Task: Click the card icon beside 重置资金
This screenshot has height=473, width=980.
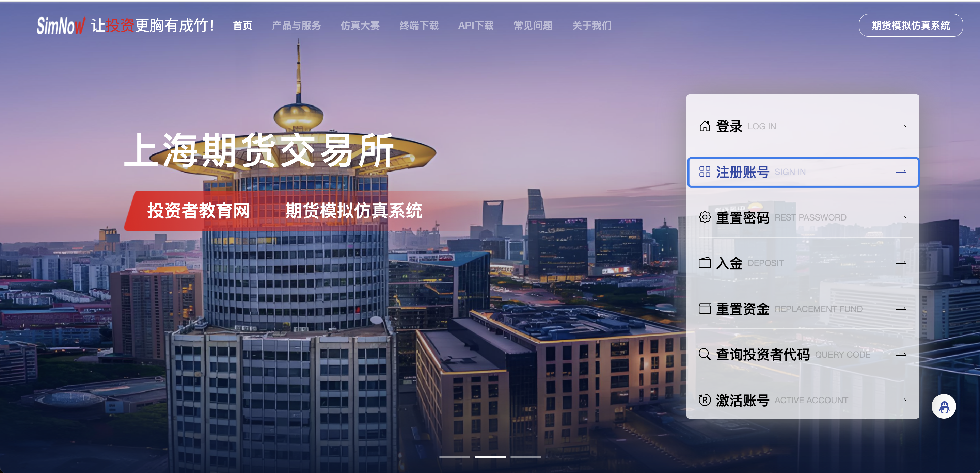Action: tap(705, 309)
